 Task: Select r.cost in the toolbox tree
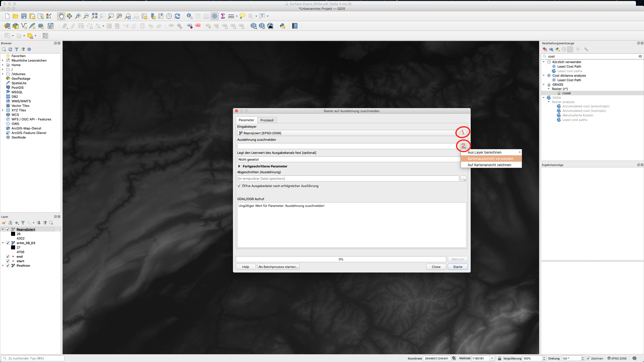pyautogui.click(x=567, y=93)
